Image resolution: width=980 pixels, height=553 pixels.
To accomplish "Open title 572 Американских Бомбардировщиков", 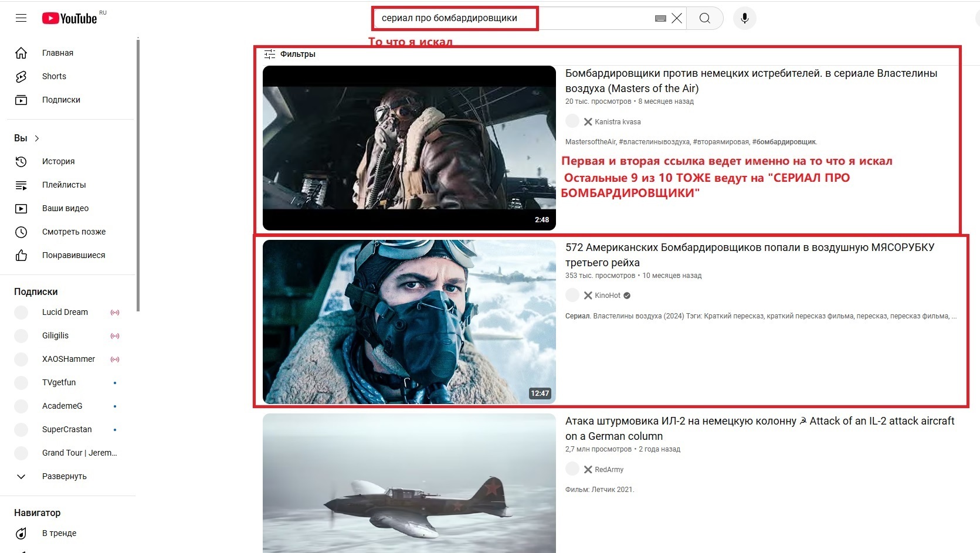I will click(x=750, y=255).
